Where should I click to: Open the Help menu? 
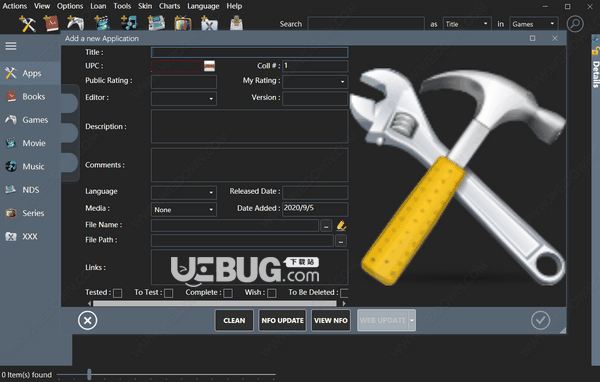234,6
